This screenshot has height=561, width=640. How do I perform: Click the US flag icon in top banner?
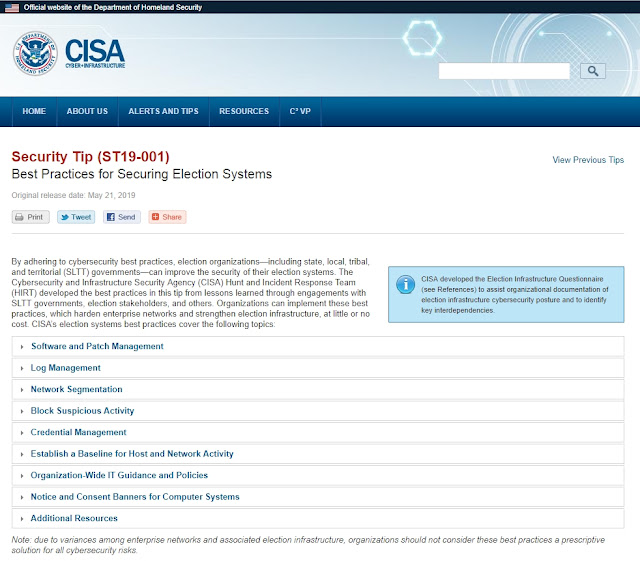[x=11, y=7]
